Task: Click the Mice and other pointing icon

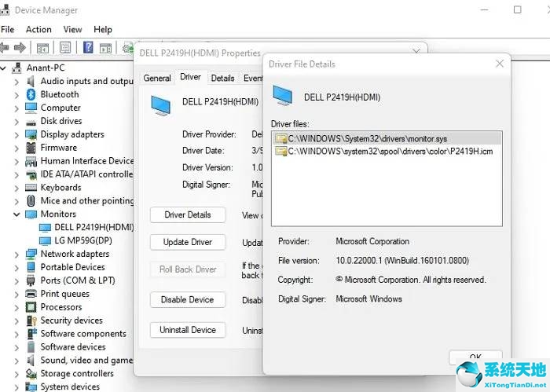Action: pos(31,201)
